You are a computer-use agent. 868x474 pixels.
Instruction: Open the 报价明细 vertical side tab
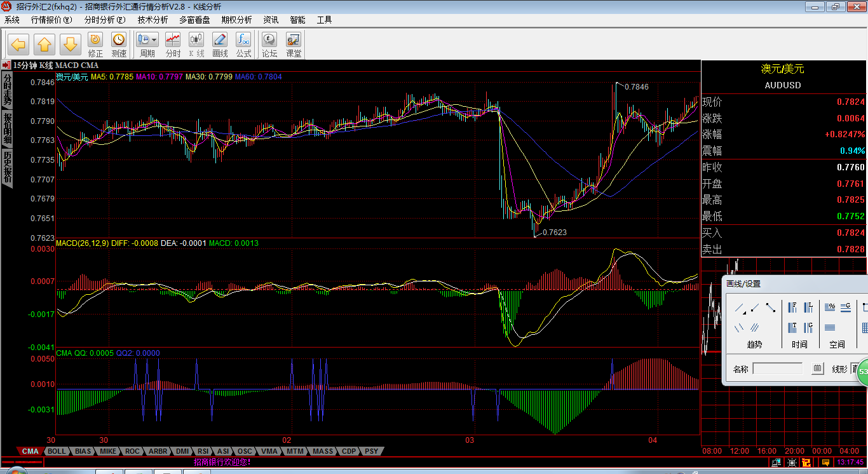[8, 129]
